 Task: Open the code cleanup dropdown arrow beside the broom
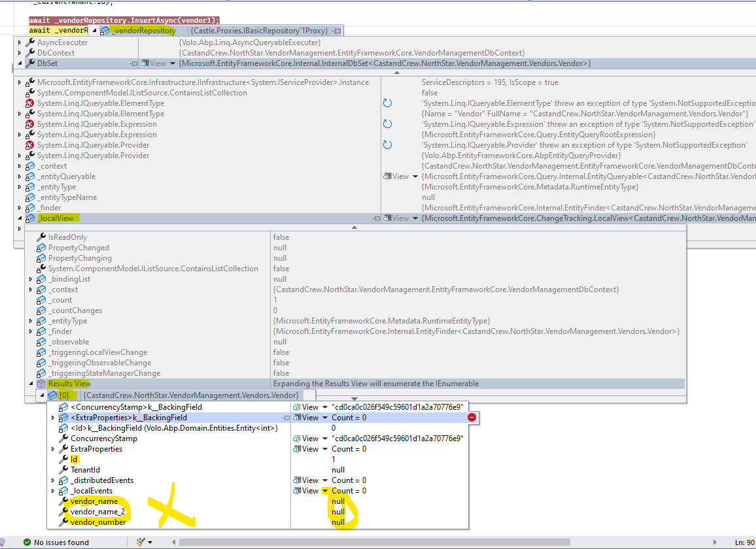[x=150, y=542]
